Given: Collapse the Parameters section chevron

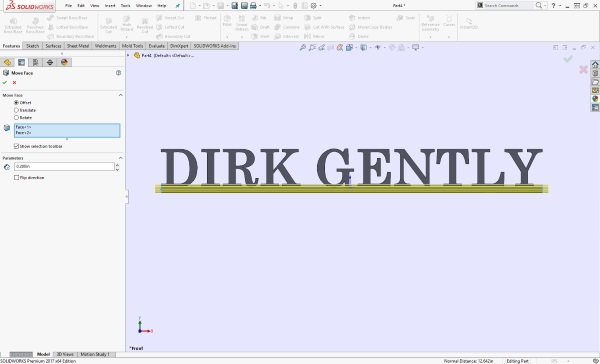Looking at the screenshot, I should pyautogui.click(x=121, y=158).
